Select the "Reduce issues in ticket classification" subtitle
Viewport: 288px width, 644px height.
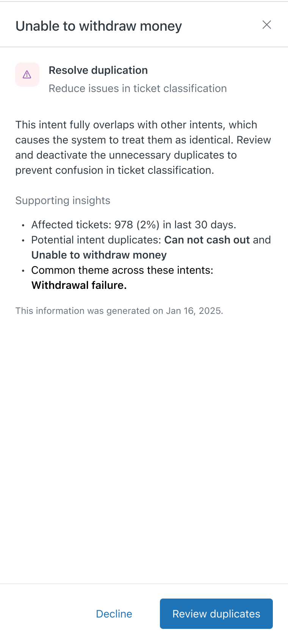[x=138, y=89]
